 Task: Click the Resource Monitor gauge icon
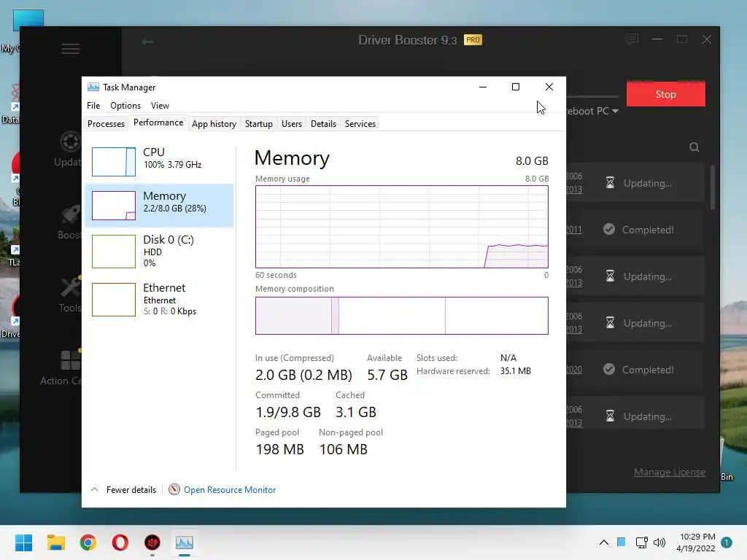174,489
